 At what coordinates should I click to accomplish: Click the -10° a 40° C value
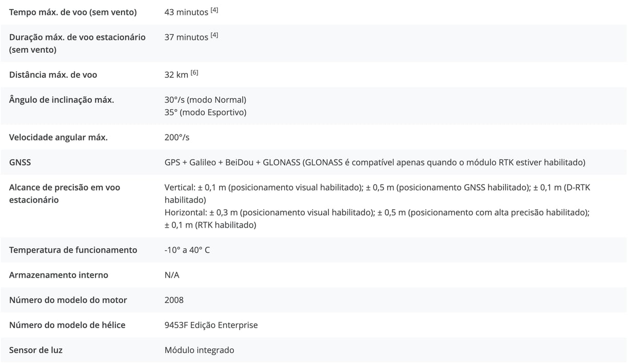pos(187,250)
